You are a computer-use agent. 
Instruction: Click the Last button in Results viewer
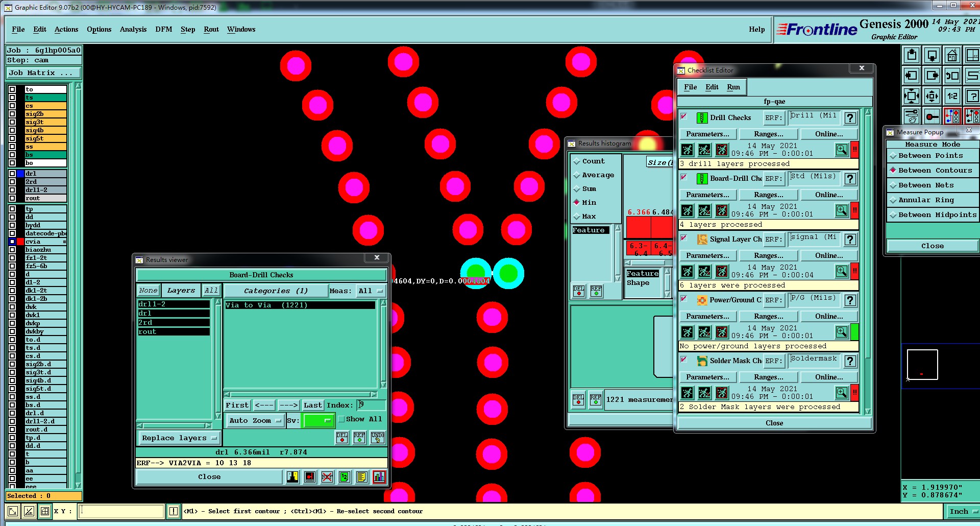point(313,405)
